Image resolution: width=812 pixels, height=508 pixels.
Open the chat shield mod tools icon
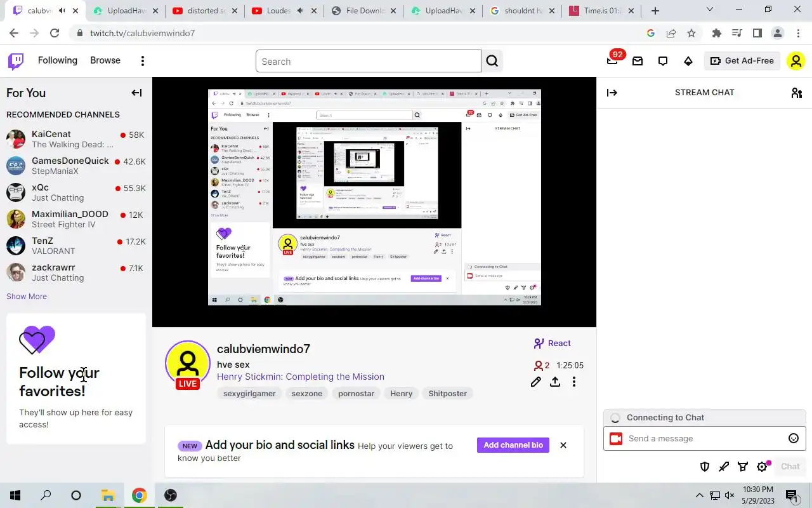tap(705, 467)
